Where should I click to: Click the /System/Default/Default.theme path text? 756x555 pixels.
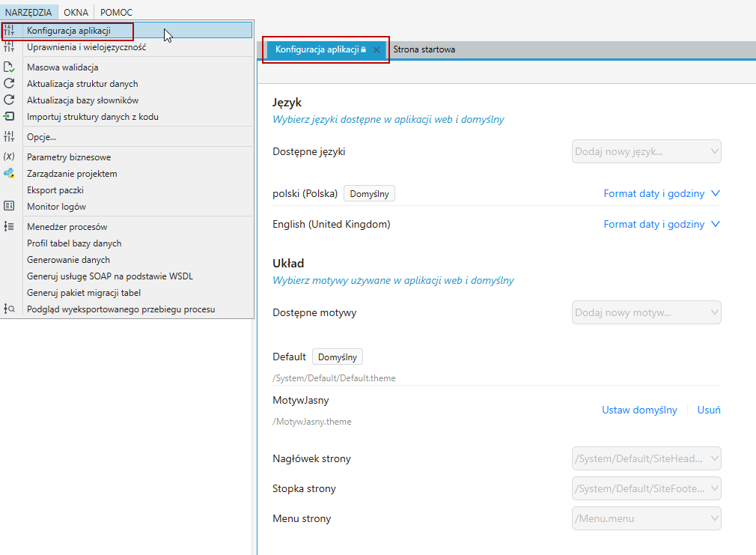tap(334, 378)
